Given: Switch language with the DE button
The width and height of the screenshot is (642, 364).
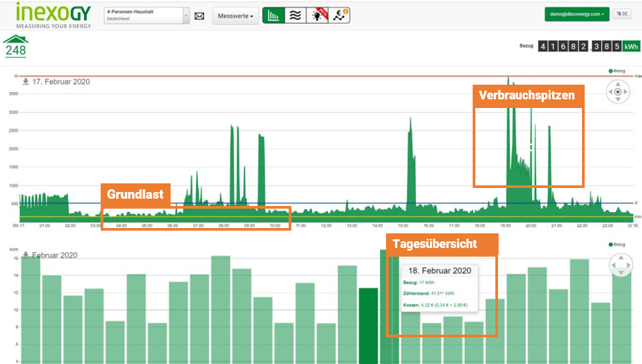Looking at the screenshot, I should pos(622,14).
